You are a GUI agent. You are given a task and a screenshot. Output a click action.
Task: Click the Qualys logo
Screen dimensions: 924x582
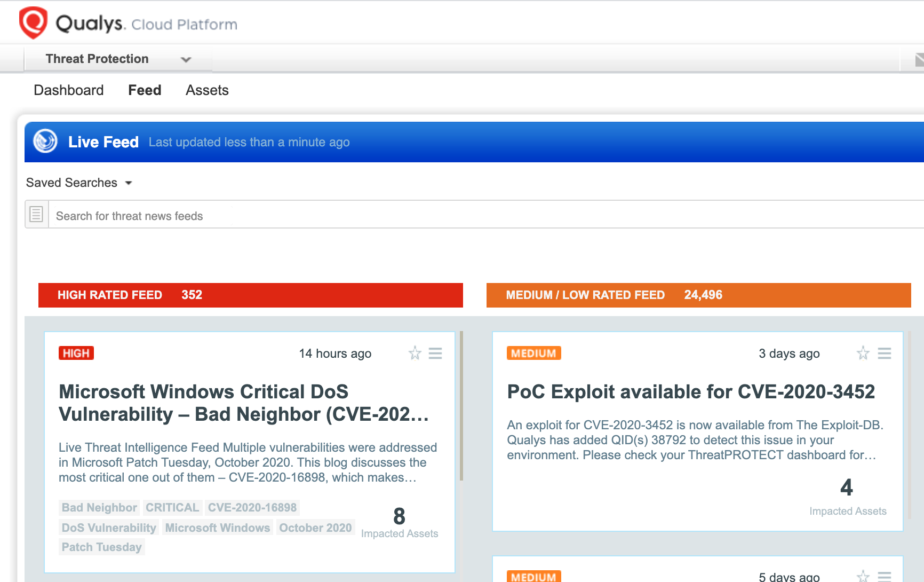coord(34,22)
